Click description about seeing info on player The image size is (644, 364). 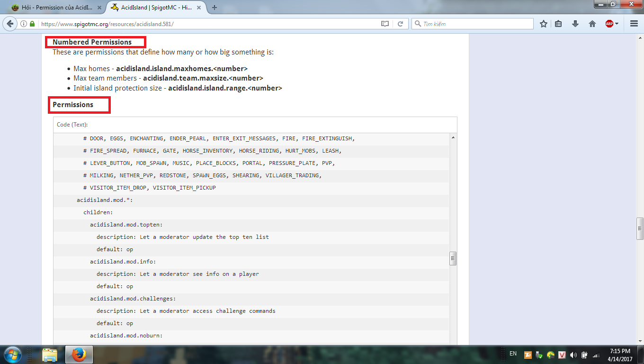coord(178,274)
